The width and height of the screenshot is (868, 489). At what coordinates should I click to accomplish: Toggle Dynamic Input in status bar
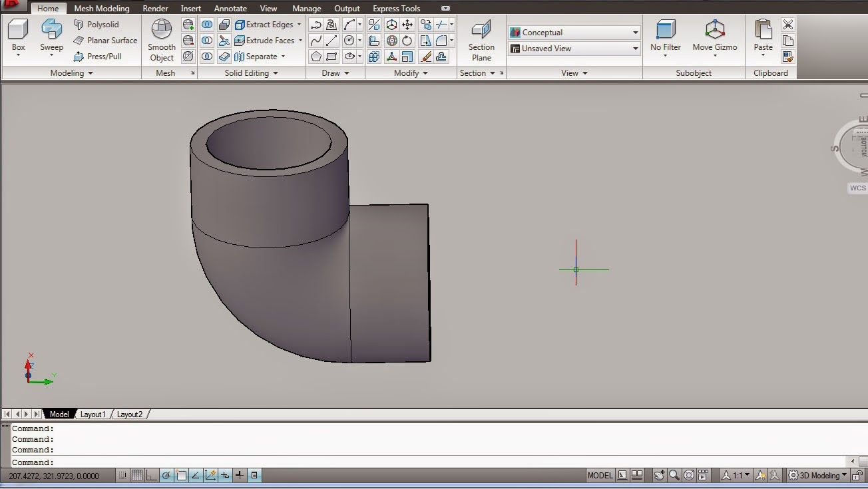[x=225, y=475]
